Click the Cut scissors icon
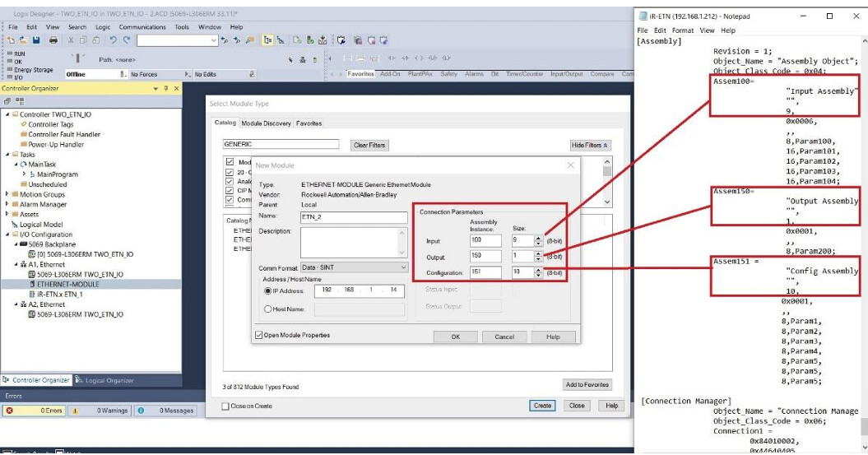The image size is (868, 455). point(72,39)
